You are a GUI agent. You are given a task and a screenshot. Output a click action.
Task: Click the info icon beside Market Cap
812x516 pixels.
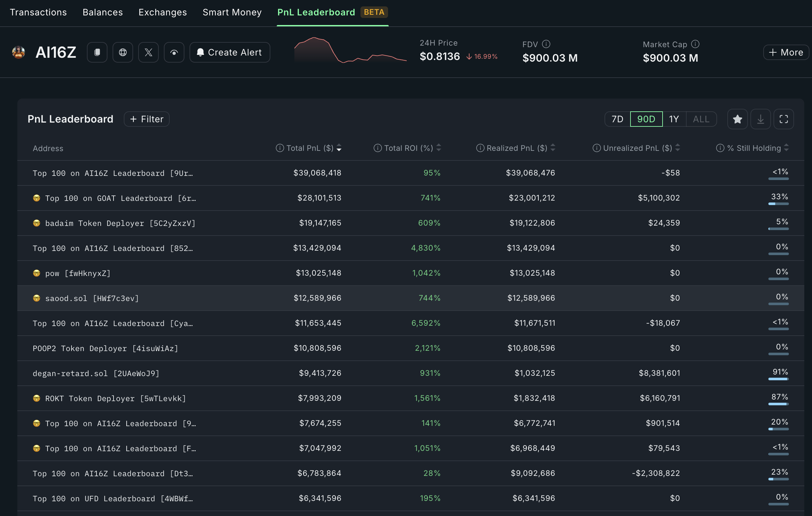[695, 44]
